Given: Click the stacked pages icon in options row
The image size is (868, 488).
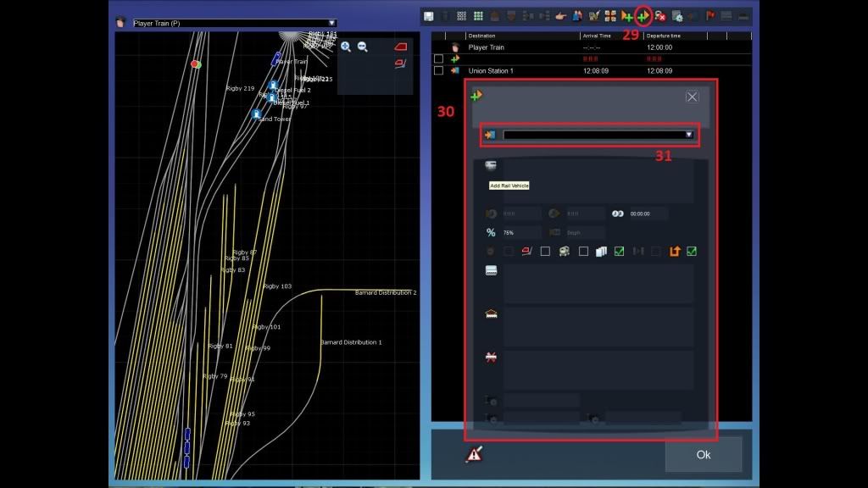Looking at the screenshot, I should pyautogui.click(x=601, y=252).
